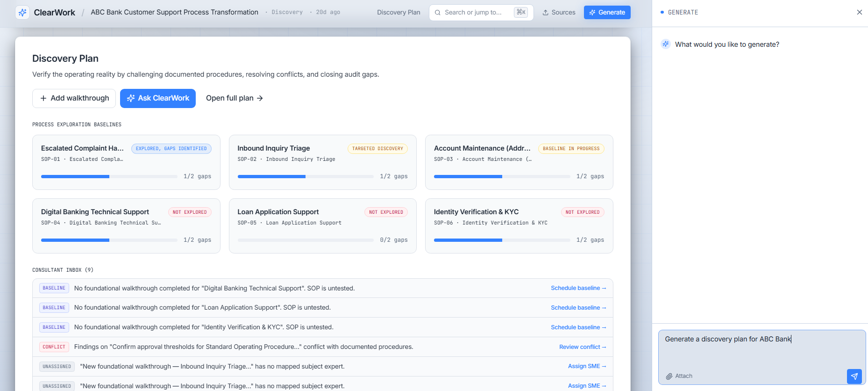The image size is (868, 391).
Task: Click Schedule baseline for Identity Verification & KYC
Action: pos(578,327)
